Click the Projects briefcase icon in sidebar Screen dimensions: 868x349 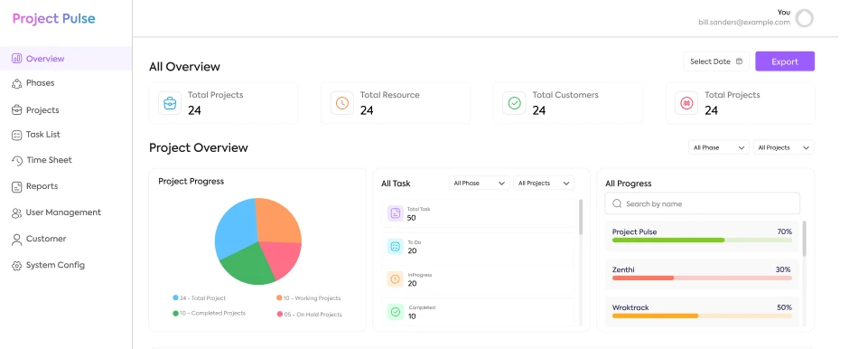pyautogui.click(x=16, y=110)
